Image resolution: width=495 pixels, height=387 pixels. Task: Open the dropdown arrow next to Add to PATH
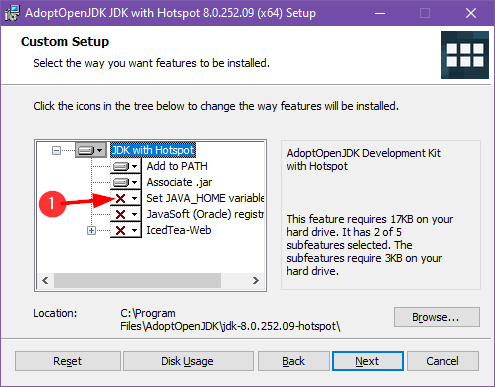pos(135,166)
